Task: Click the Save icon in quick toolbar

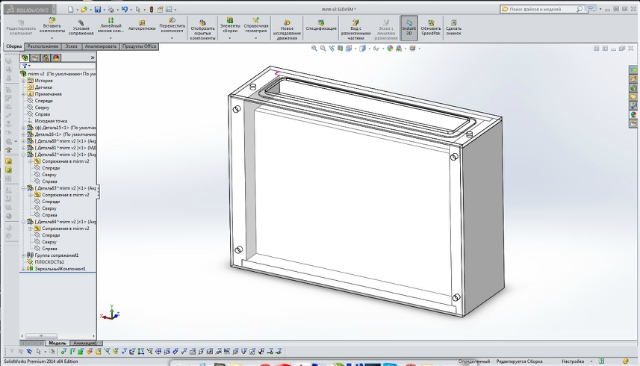Action: [x=98, y=9]
